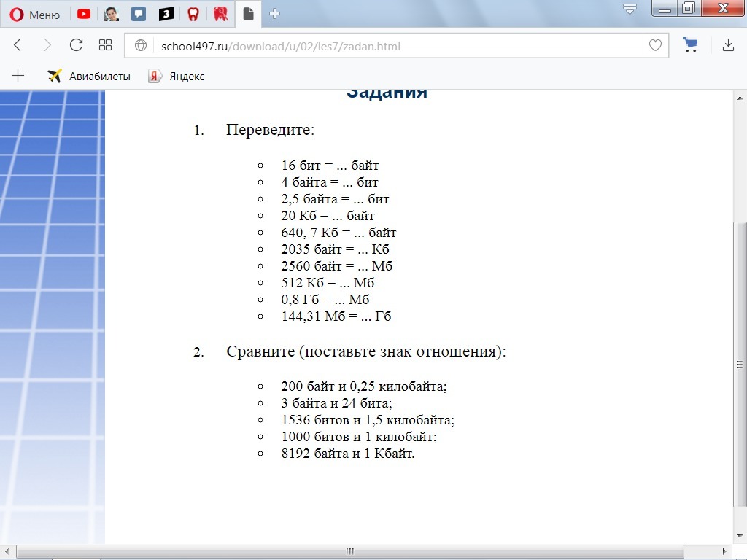Add a bookmark with the plus icon
The width and height of the screenshot is (747, 560).
click(18, 76)
